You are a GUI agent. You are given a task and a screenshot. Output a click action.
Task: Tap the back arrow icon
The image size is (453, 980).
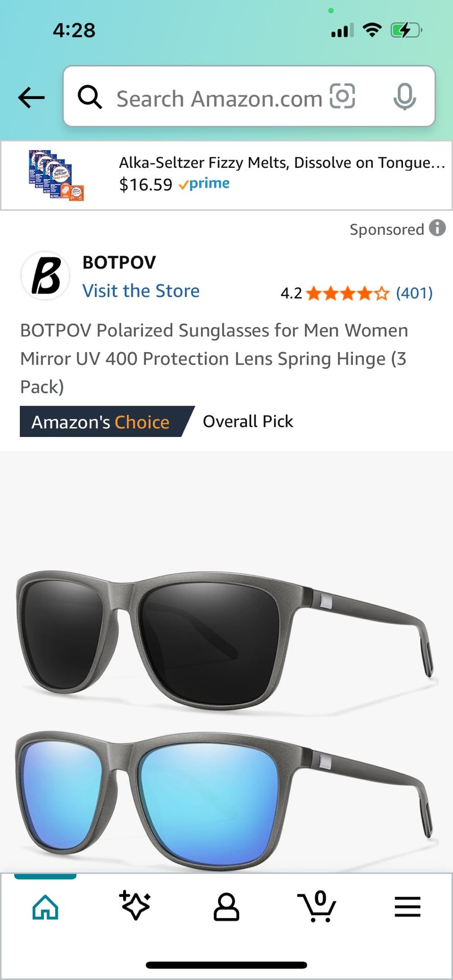click(x=31, y=97)
